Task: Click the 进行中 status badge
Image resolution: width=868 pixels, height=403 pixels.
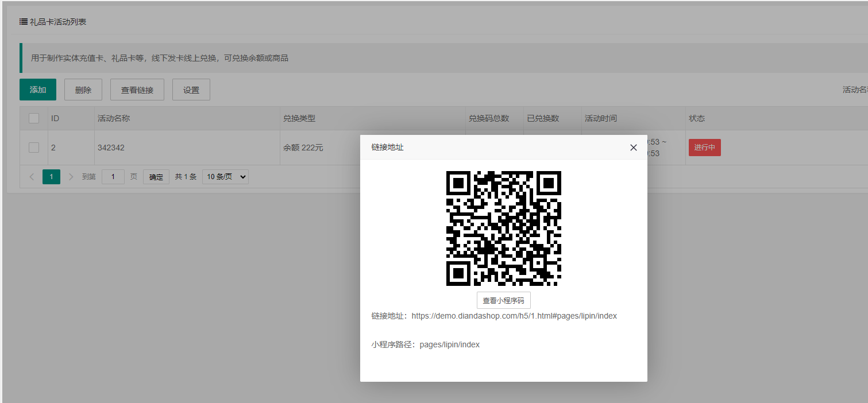Action: click(704, 148)
